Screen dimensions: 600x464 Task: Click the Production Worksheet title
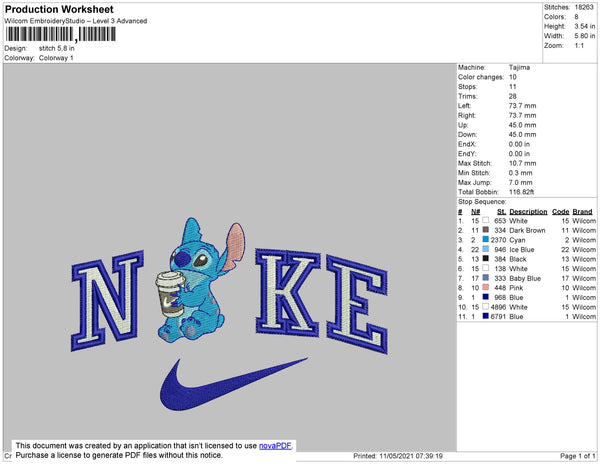point(59,9)
